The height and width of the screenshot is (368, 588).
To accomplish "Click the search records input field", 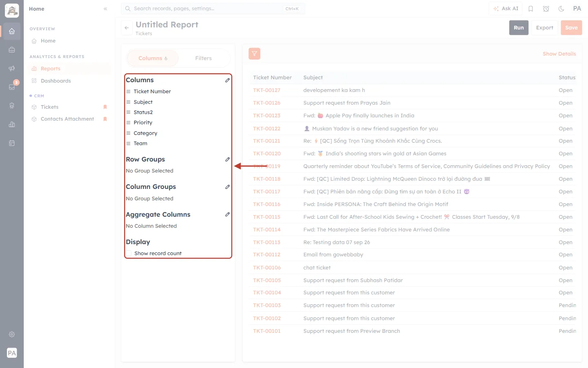I will point(213,9).
